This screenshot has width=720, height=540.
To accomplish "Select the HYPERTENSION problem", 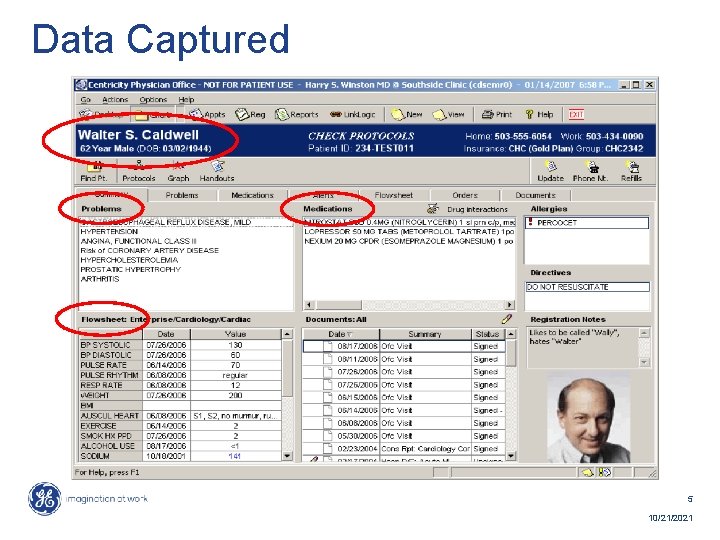I will (x=109, y=231).
